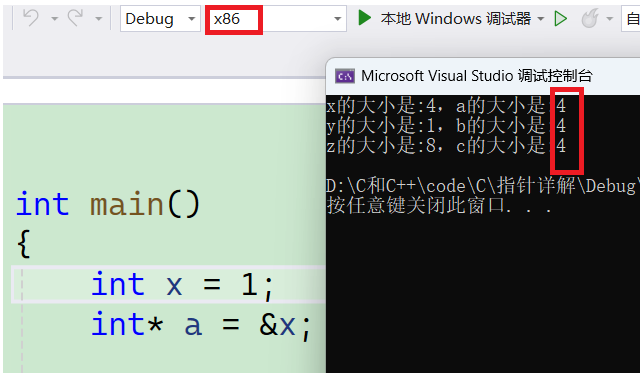Click the opening brace line in editor
The height and width of the screenshot is (374, 640).
[x=24, y=244]
